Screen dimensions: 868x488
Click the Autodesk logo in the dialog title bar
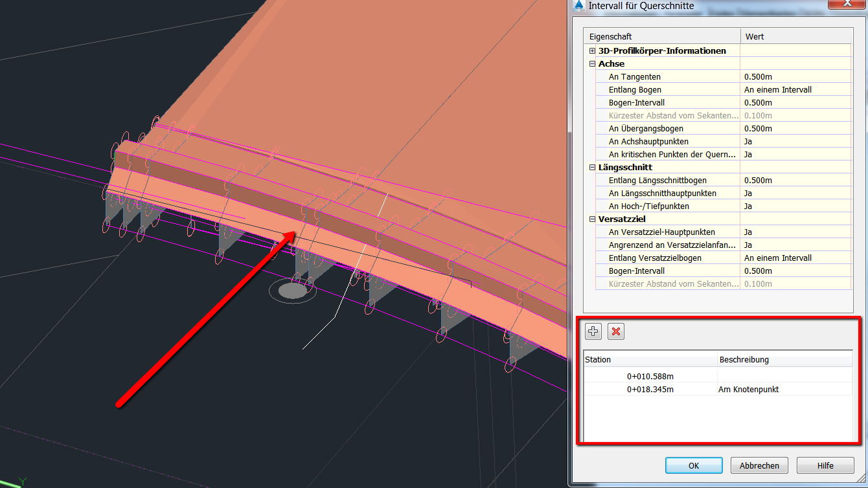578,6
